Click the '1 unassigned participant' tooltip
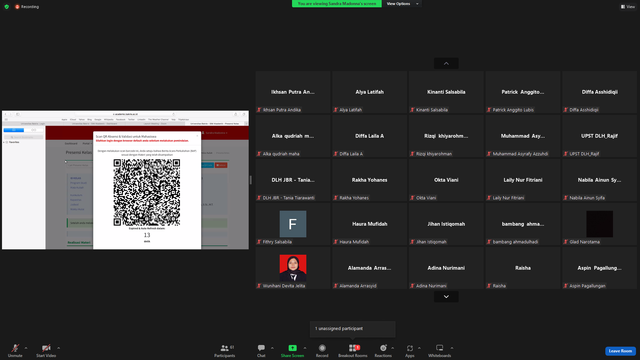The height and width of the screenshot is (360, 640). point(353,329)
